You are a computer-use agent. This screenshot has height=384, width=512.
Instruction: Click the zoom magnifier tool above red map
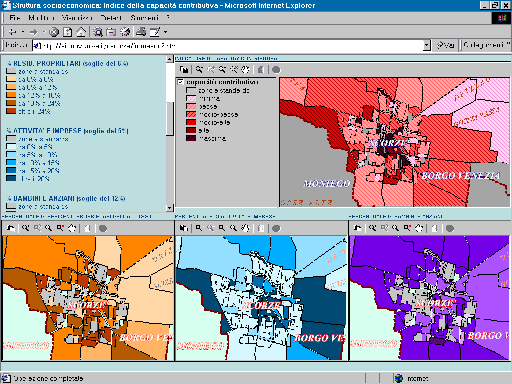pos(199,69)
